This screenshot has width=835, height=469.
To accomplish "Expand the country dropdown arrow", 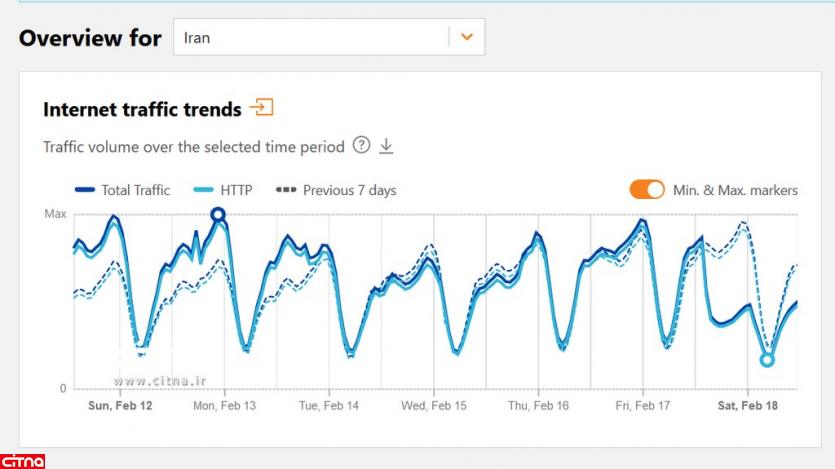I will [x=466, y=38].
